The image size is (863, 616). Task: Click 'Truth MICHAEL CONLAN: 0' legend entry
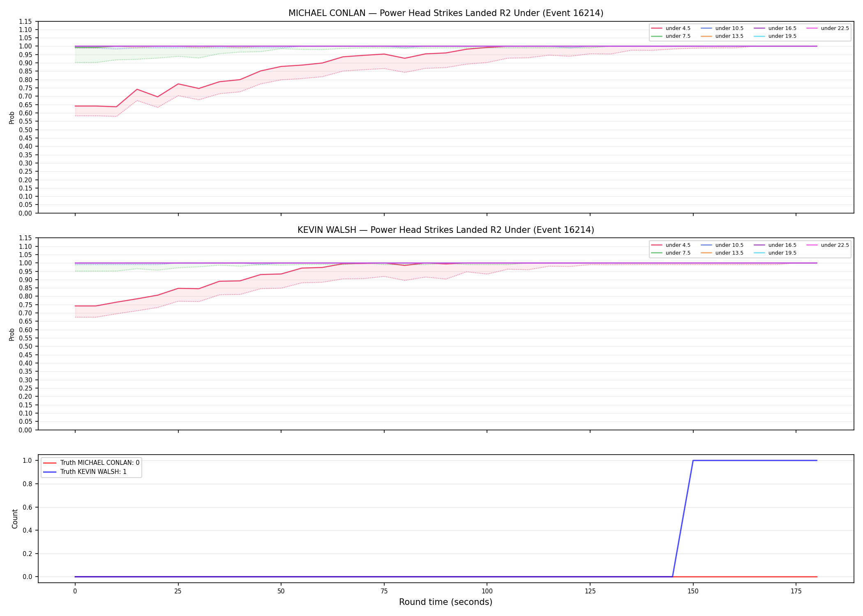(91, 463)
